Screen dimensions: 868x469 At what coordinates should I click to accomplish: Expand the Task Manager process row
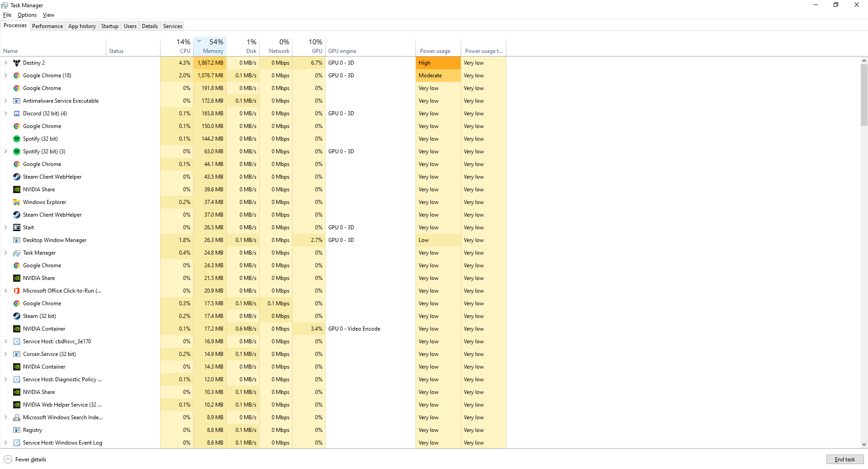point(5,253)
